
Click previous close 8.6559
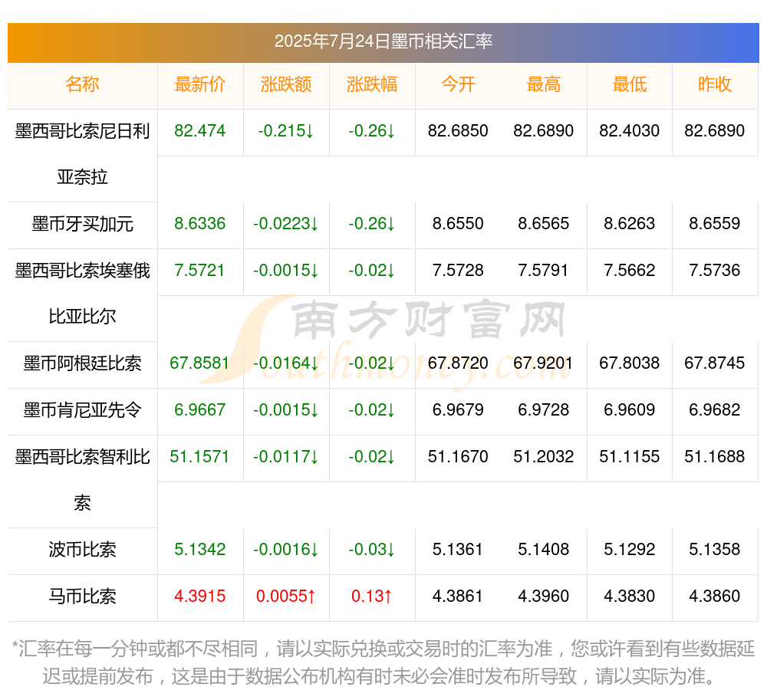tap(715, 224)
